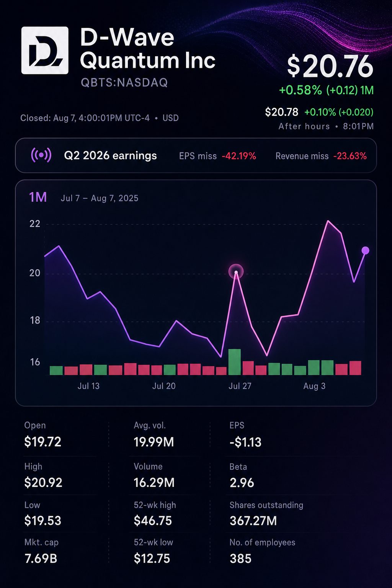Screen dimensions: 392x588
Task: Click the +0.10% (+0.020) after hours change
Action: 339,112
